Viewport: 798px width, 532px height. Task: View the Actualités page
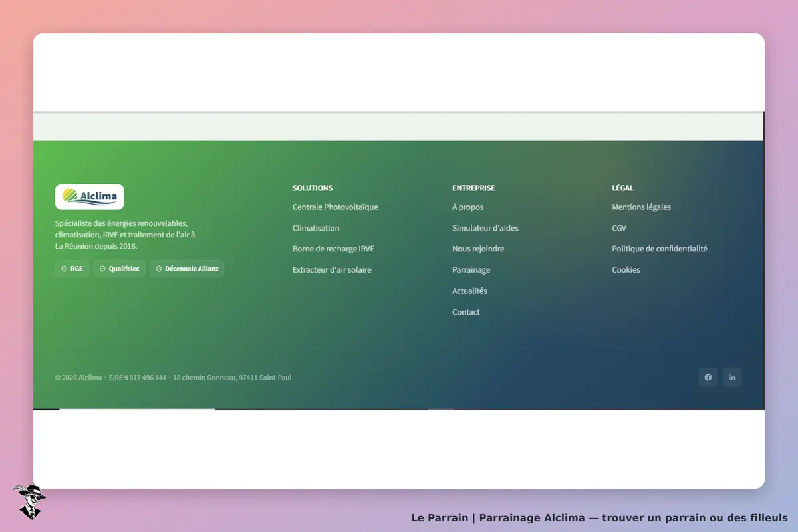point(469,291)
